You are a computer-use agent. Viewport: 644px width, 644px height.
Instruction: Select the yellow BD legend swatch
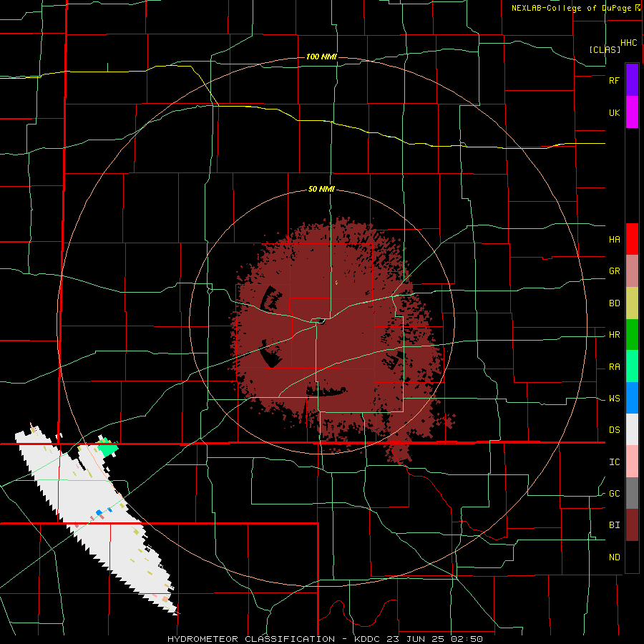point(632,303)
